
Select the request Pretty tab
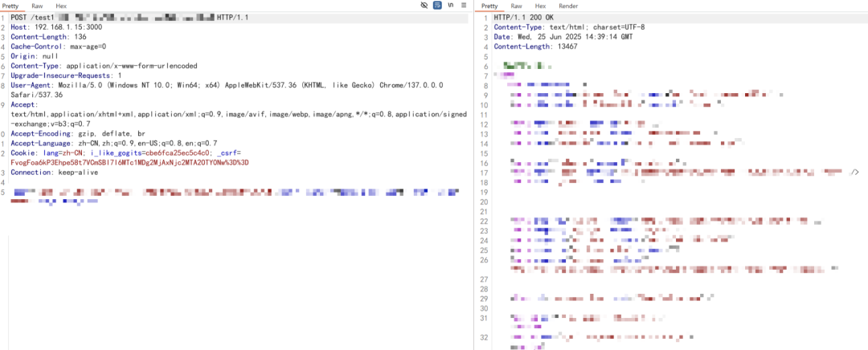[x=10, y=6]
